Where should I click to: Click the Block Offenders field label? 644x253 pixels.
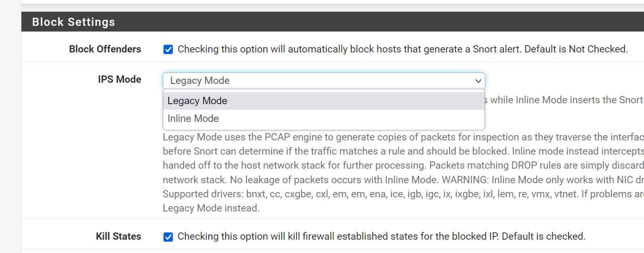[x=105, y=49]
